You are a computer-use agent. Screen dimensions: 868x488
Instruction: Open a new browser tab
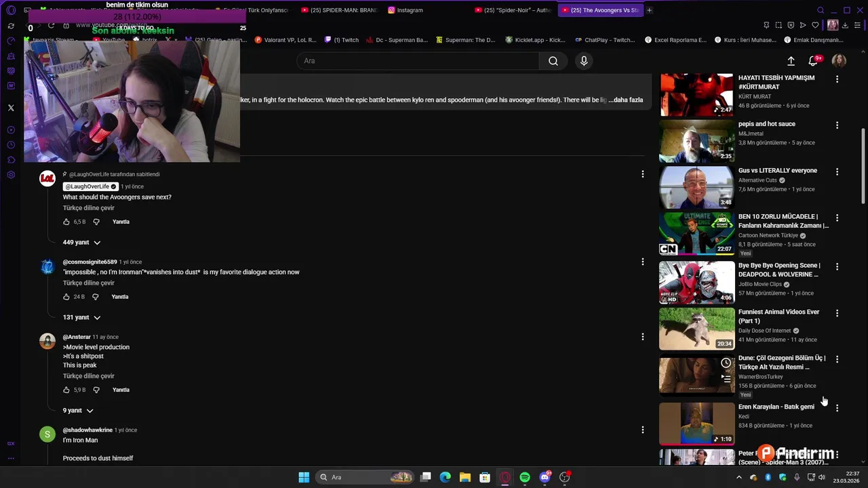pos(649,10)
